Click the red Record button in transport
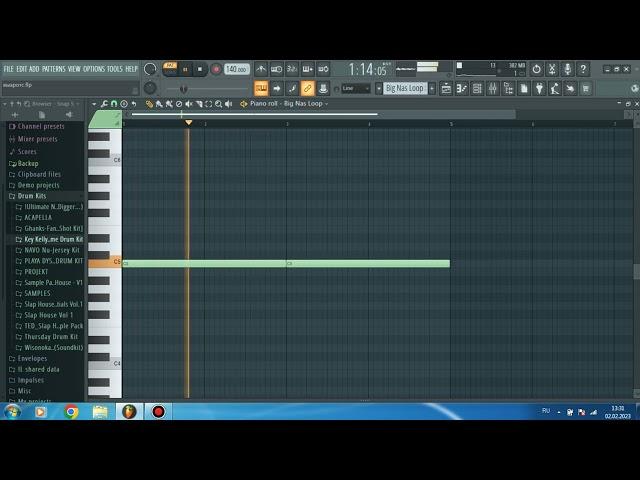640x480 pixels. (x=216, y=69)
